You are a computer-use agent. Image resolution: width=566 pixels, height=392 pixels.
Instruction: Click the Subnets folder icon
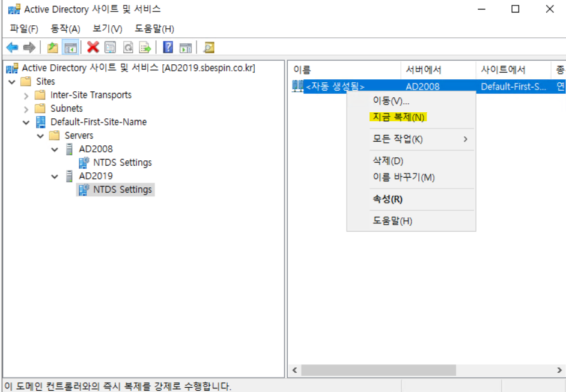[40, 108]
